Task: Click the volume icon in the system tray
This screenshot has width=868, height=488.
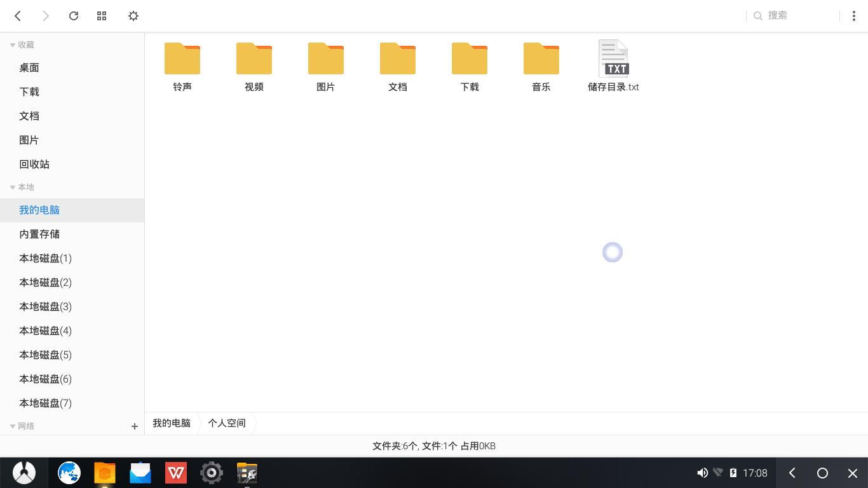Action: (702, 473)
